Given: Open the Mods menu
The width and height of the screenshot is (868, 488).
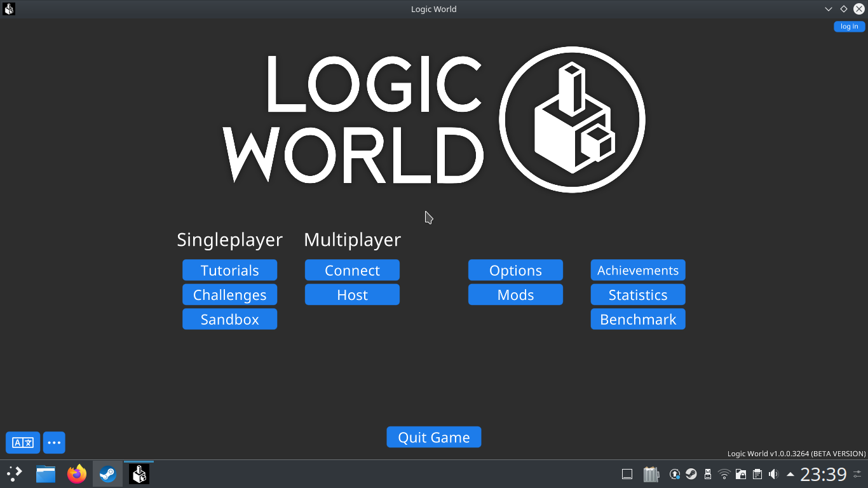Looking at the screenshot, I should [515, 295].
